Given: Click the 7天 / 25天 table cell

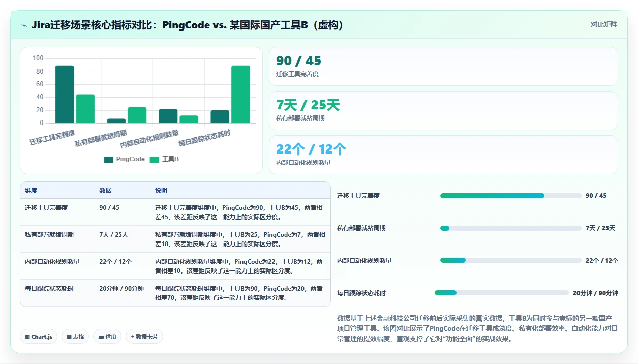Looking at the screenshot, I should [114, 235].
